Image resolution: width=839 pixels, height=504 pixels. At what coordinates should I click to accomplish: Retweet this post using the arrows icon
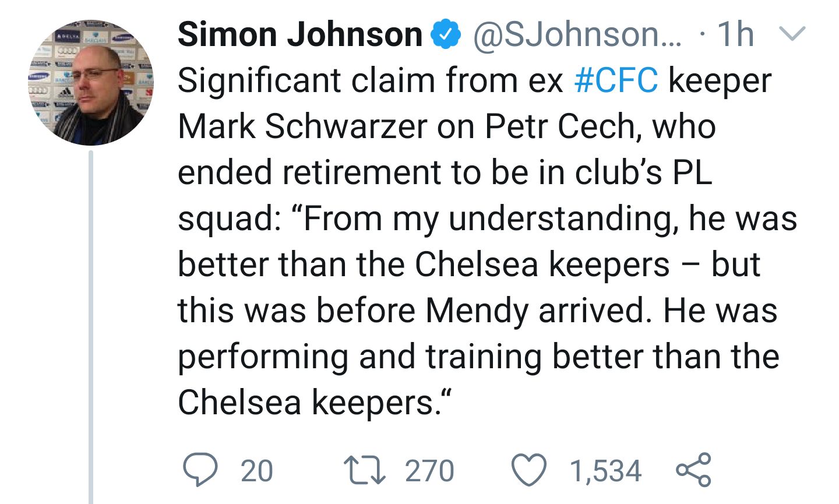point(365,470)
